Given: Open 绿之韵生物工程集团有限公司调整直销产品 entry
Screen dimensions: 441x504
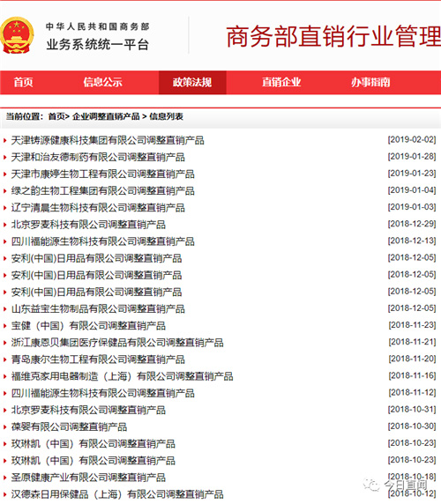Looking at the screenshot, I should (103, 191).
